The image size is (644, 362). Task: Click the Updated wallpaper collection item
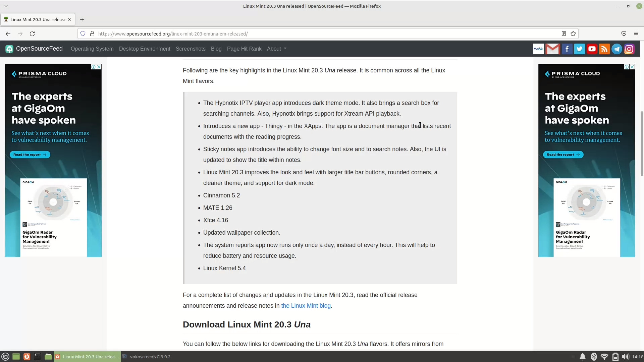241,233
